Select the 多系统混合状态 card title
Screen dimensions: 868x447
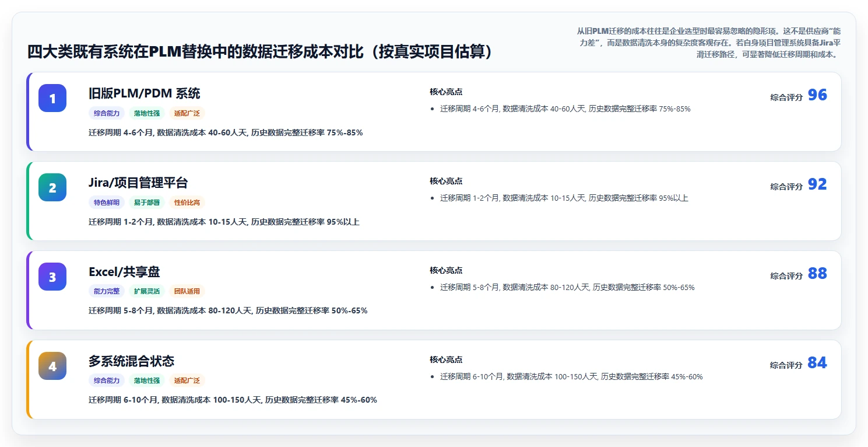(131, 361)
